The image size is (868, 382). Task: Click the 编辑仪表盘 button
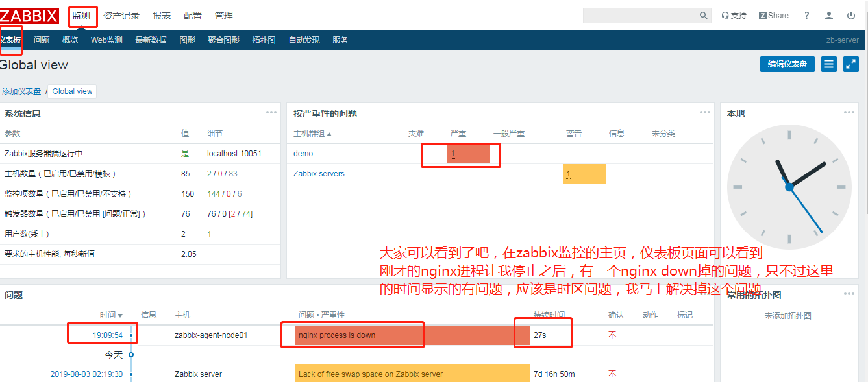(787, 64)
